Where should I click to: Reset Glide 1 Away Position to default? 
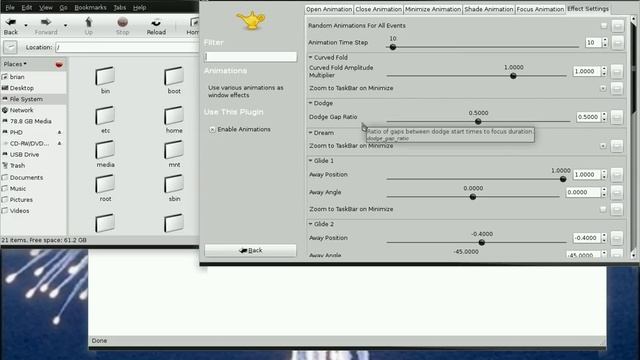pos(617,175)
